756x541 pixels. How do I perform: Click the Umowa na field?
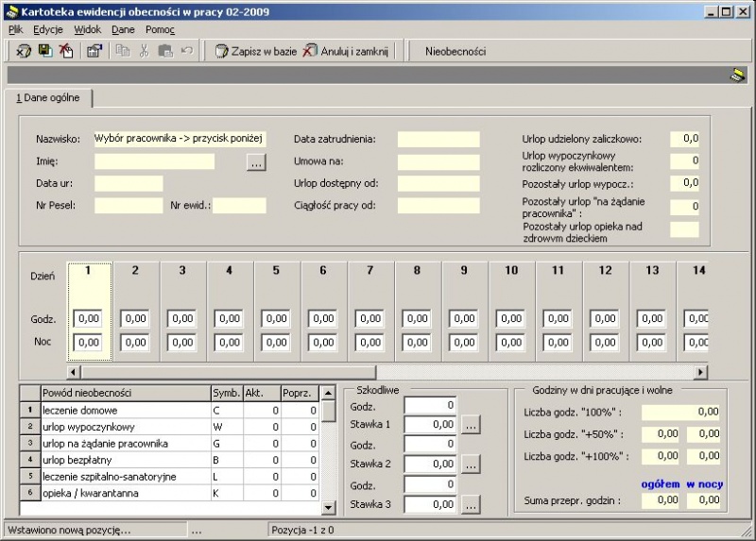point(438,161)
